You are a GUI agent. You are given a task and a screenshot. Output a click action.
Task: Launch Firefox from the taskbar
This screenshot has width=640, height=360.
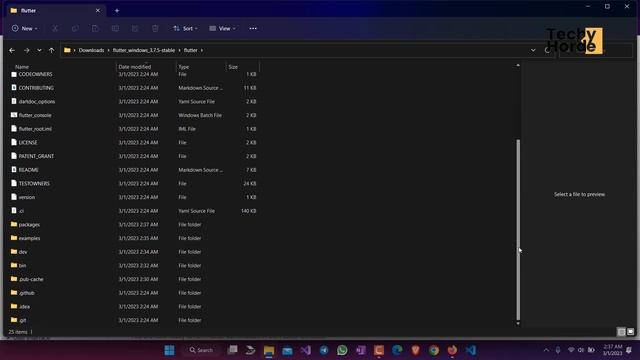point(452,350)
